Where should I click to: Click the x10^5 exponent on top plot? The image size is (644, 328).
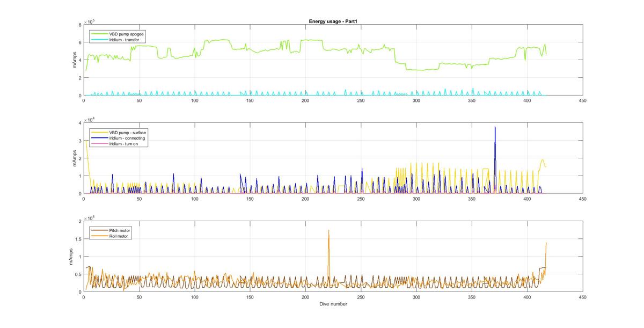tap(90, 21)
